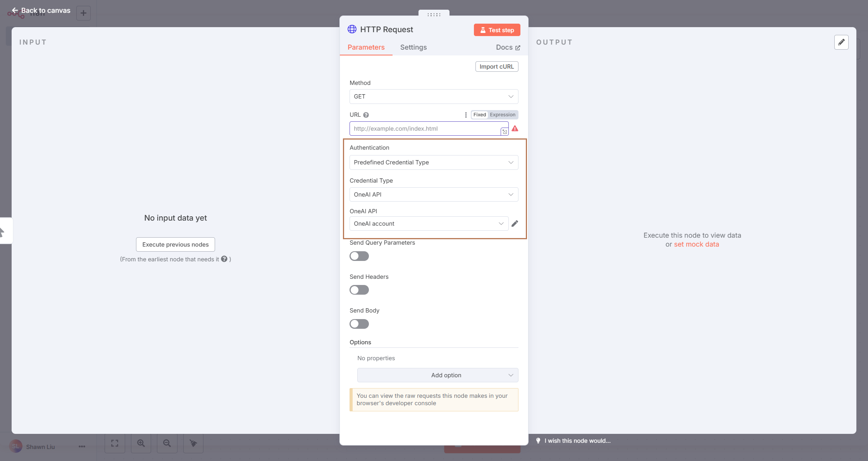Viewport: 868px width, 461px height.
Task: Switch to the Settings tab
Action: pos(413,47)
